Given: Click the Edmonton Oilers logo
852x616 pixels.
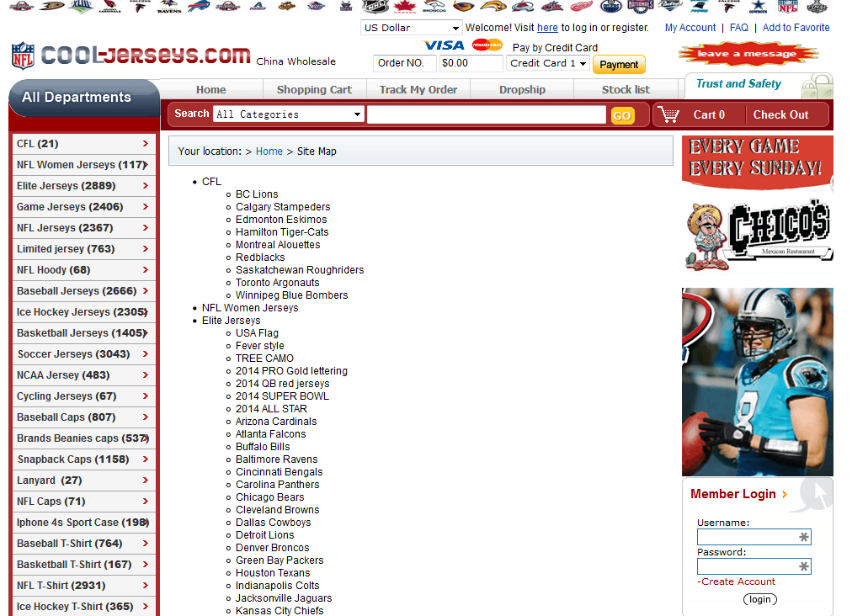Looking at the screenshot, I should 610,6.
